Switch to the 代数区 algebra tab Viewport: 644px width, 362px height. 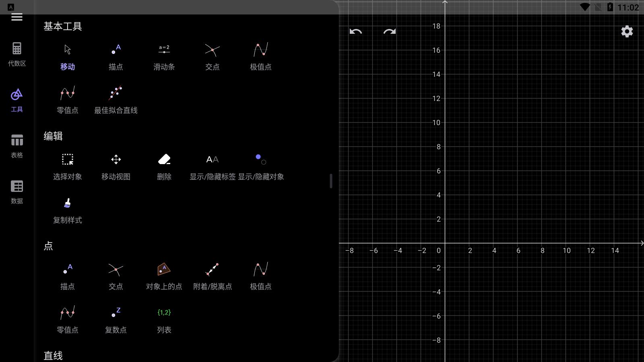(x=17, y=54)
